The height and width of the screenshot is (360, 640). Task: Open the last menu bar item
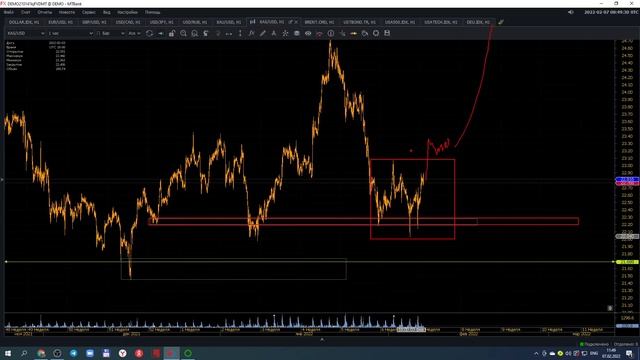pyautogui.click(x=152, y=12)
